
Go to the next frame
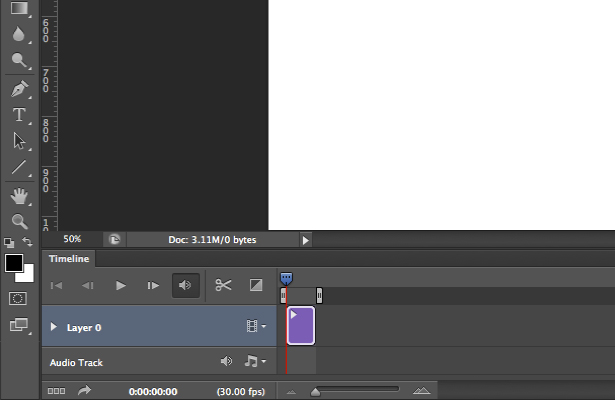(153, 285)
